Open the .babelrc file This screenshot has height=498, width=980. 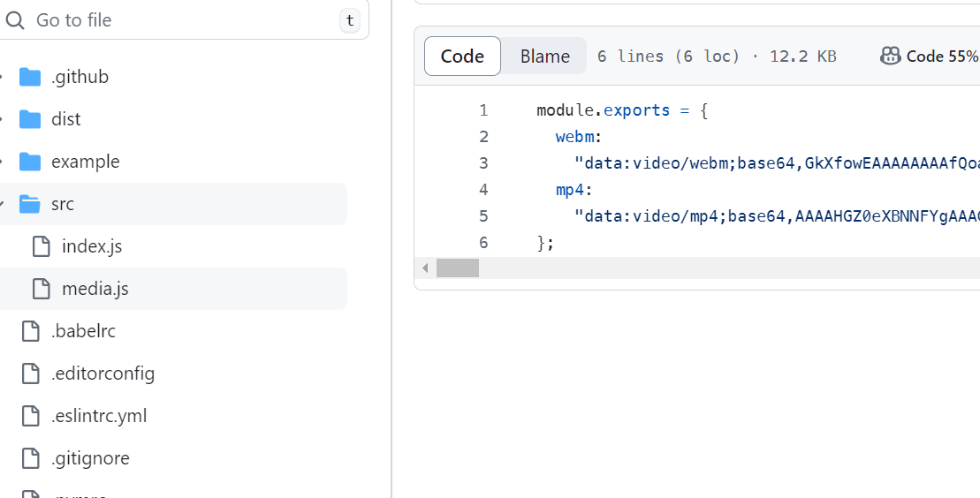(x=83, y=331)
